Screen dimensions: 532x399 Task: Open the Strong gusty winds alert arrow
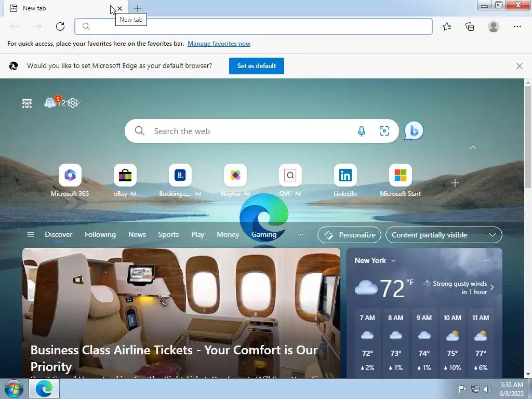(493, 287)
